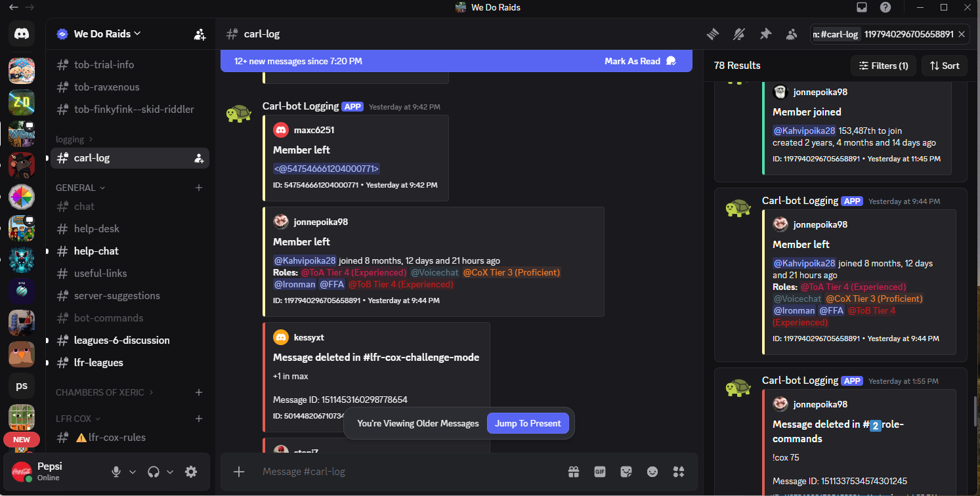The height and width of the screenshot is (496, 980).
Task: Send a gift icon in message bar
Action: [x=574, y=471]
